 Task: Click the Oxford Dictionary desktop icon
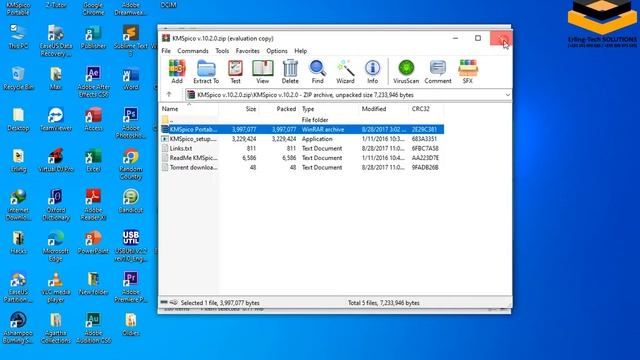click(56, 204)
